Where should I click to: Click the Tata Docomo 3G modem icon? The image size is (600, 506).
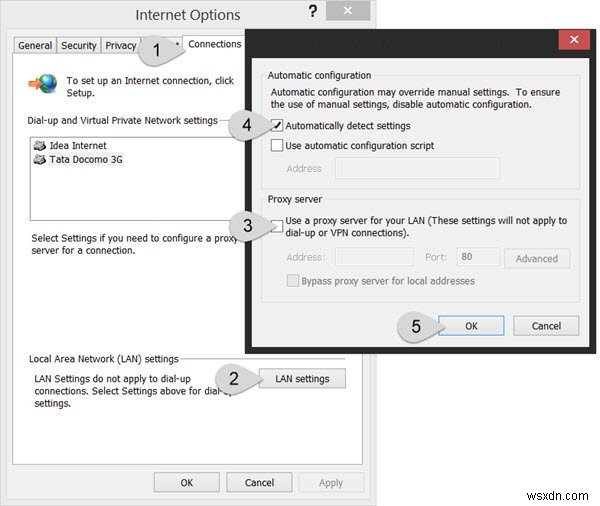[39, 159]
